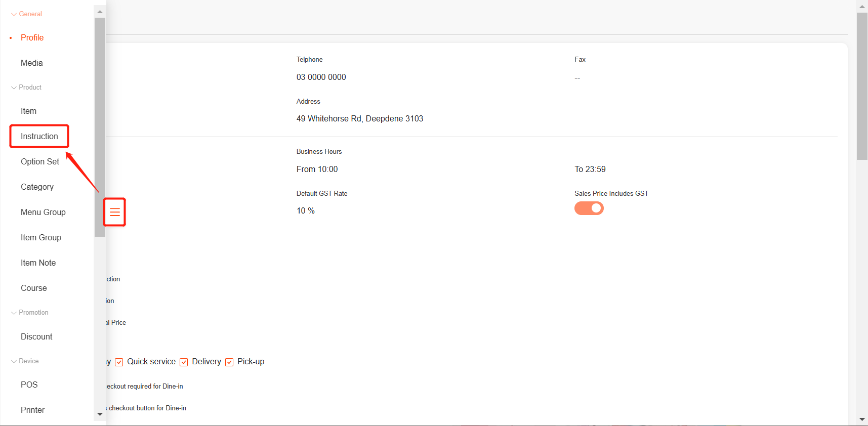Collapse the Product section chevron

pyautogui.click(x=14, y=88)
